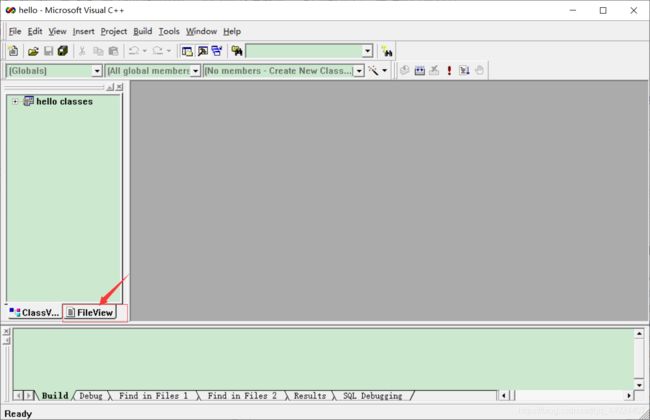Click the Copy icon in toolbar
The height and width of the screenshot is (420, 650).
coord(98,51)
